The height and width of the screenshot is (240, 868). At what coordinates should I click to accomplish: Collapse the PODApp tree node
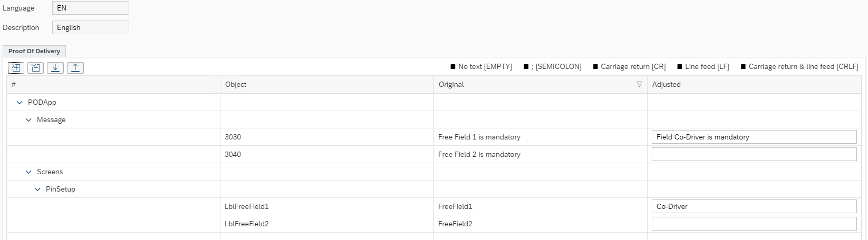[x=20, y=103]
